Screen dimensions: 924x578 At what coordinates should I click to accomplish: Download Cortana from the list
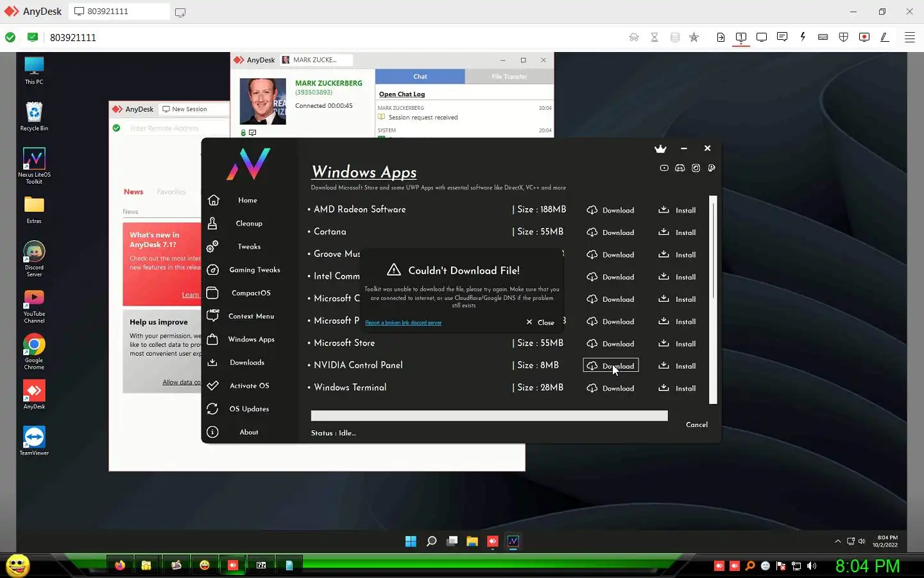click(610, 232)
